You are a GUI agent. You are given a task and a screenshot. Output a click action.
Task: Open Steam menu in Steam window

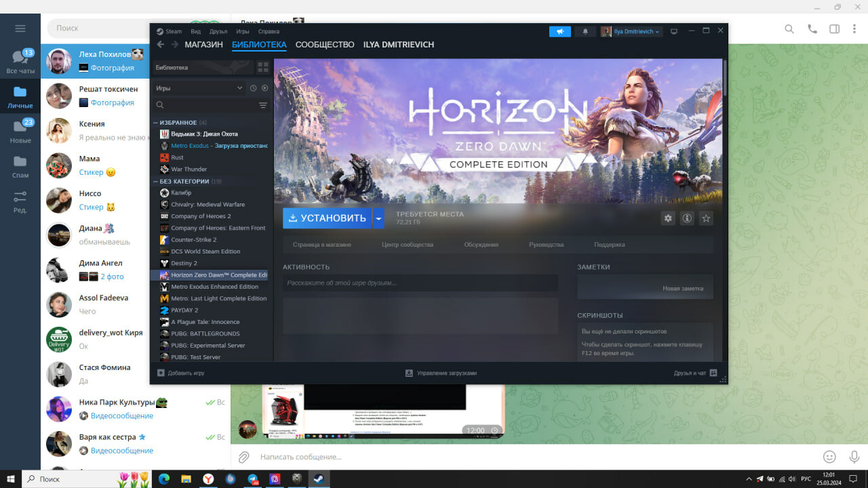170,31
